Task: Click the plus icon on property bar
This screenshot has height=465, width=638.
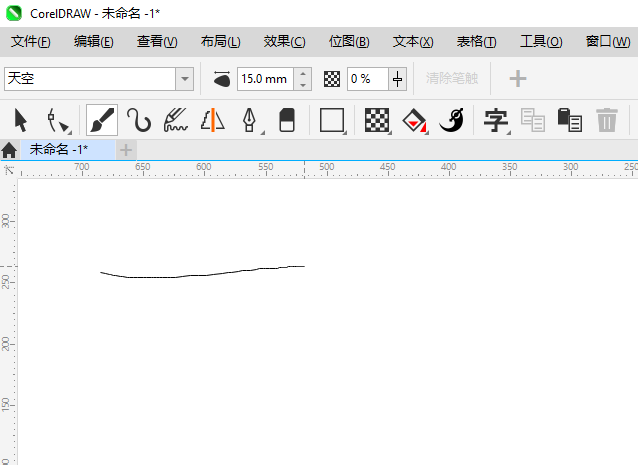Action: 518,79
